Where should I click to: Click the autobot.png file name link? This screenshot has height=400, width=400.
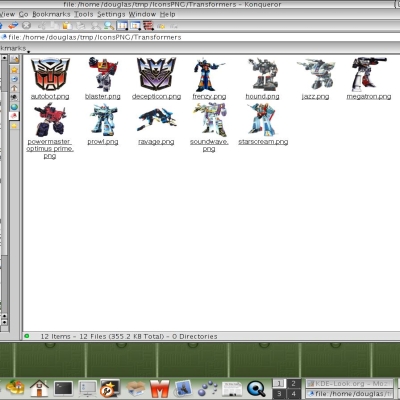pos(50,96)
